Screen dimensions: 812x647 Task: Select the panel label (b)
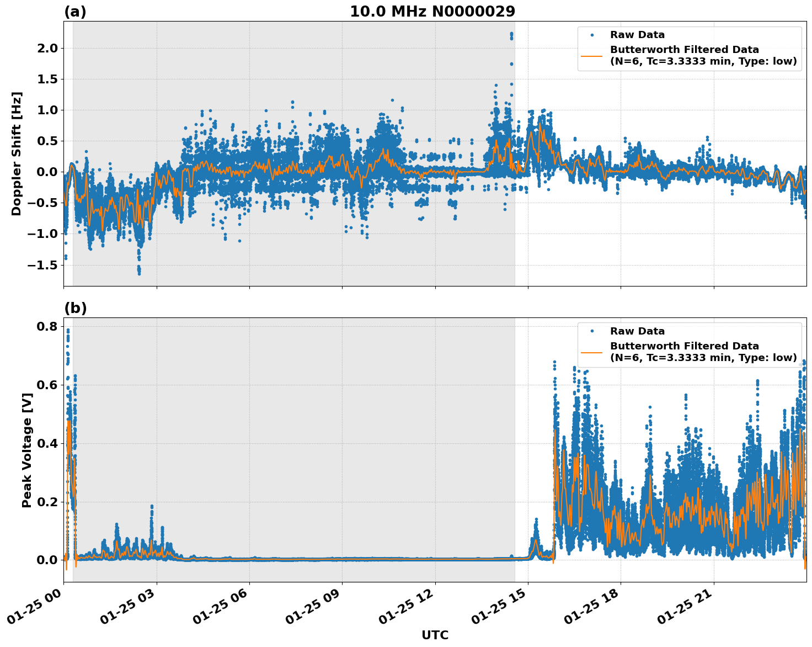coord(75,307)
